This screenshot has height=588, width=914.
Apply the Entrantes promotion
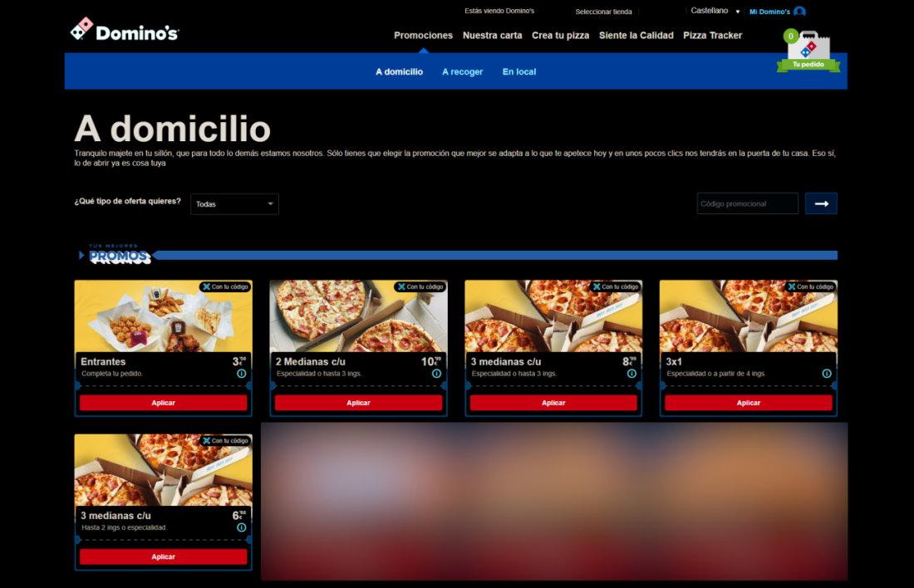[163, 403]
